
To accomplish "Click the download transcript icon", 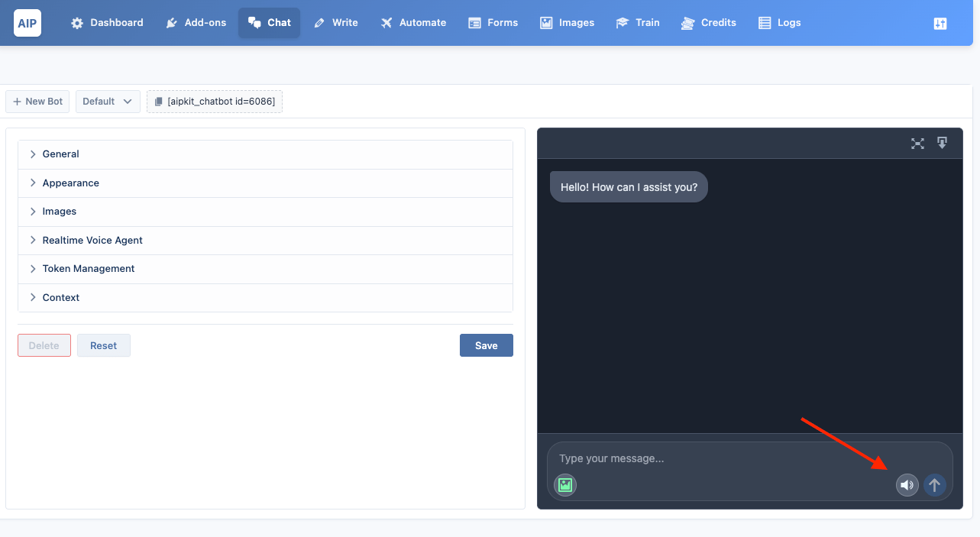I will coord(943,143).
